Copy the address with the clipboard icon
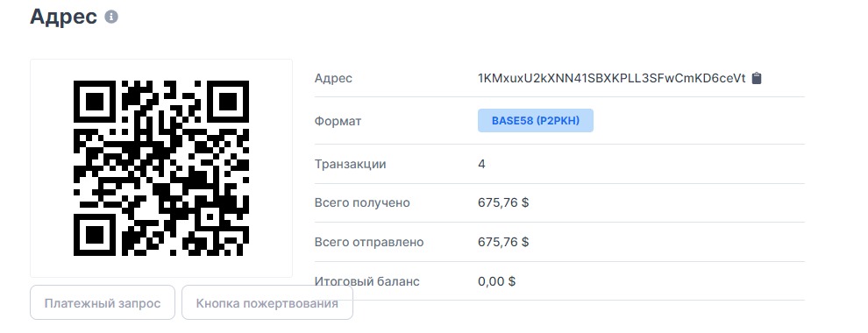 coord(757,78)
